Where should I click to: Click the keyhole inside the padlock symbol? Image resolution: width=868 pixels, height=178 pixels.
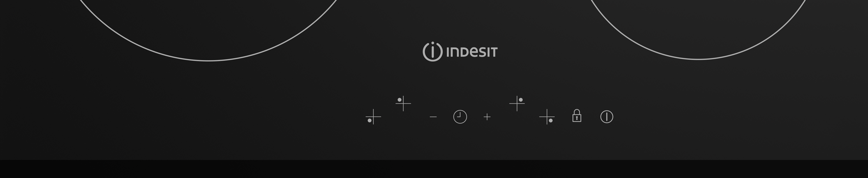coord(577,118)
